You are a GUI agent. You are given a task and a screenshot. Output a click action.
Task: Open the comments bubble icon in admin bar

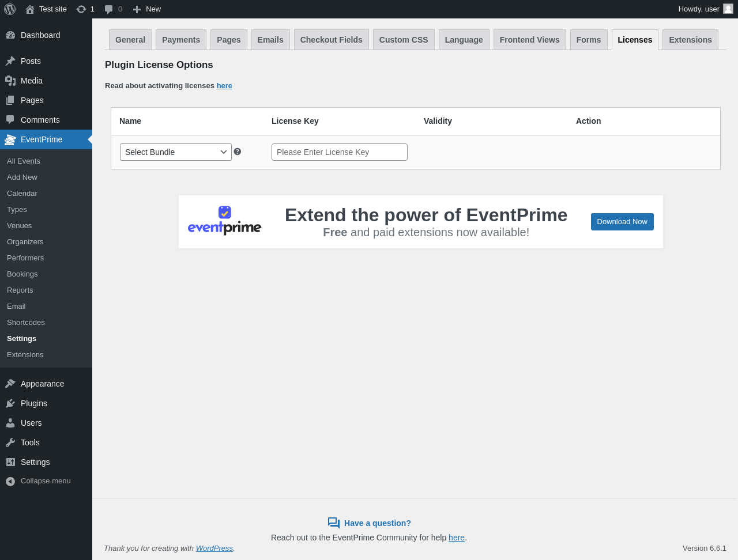[108, 9]
